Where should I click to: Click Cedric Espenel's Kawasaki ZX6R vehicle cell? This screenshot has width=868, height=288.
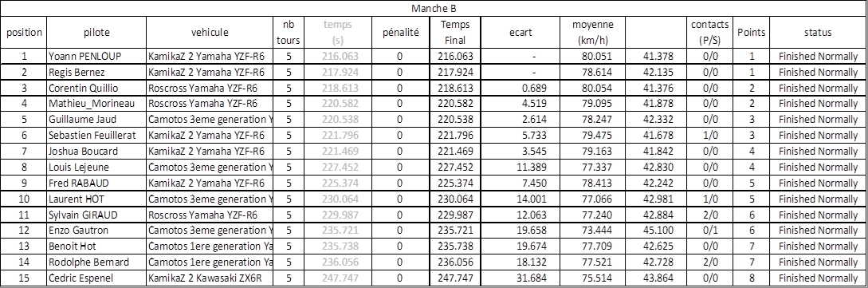coord(210,278)
